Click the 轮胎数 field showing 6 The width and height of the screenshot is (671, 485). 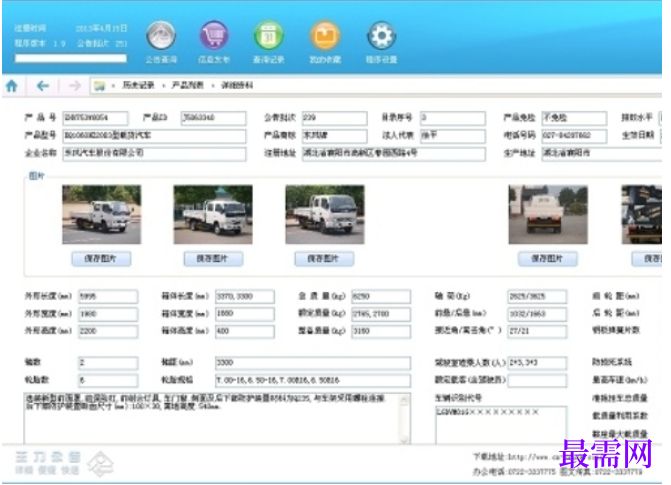[108, 380]
